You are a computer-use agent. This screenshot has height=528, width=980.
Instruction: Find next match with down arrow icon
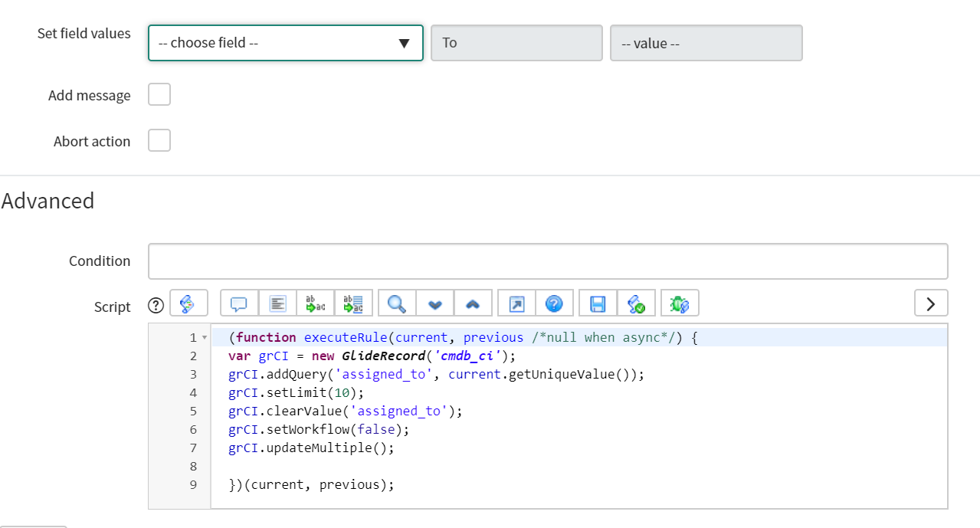click(x=435, y=303)
